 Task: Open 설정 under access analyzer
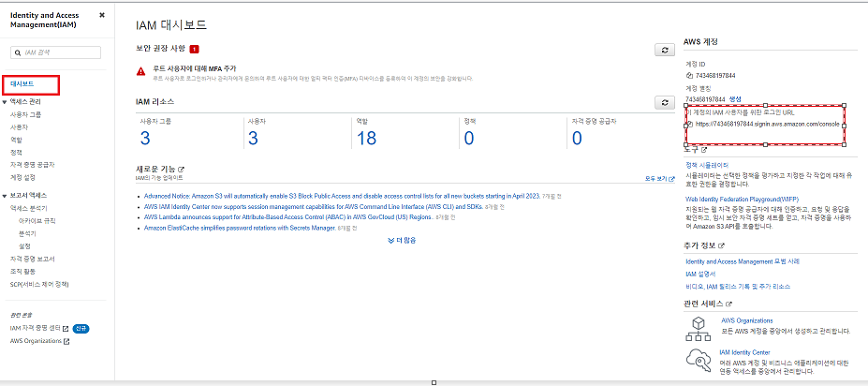pos(24,245)
